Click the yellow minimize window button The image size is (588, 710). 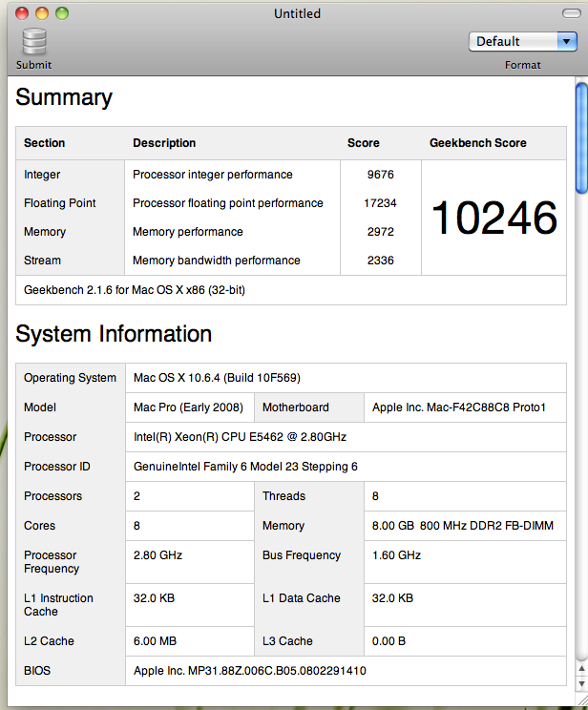pos(42,13)
